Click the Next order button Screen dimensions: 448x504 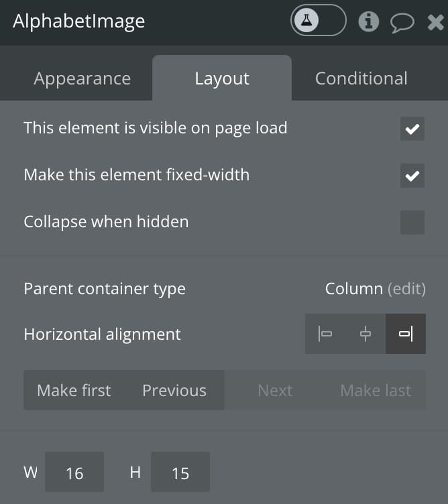coord(275,390)
